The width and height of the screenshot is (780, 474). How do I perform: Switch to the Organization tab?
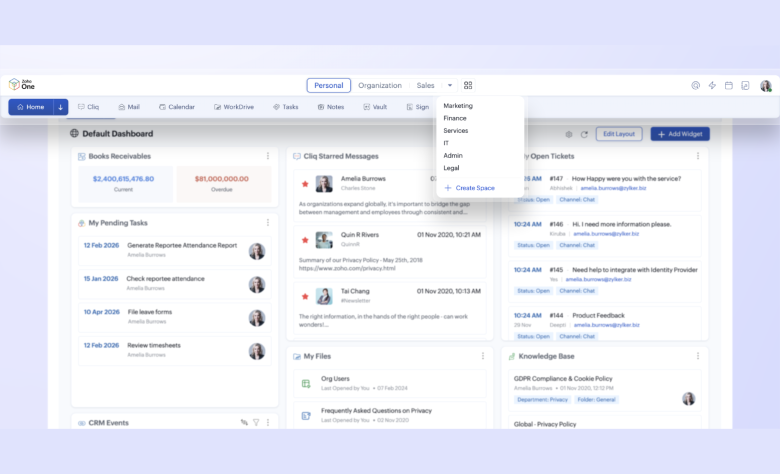[x=380, y=86]
